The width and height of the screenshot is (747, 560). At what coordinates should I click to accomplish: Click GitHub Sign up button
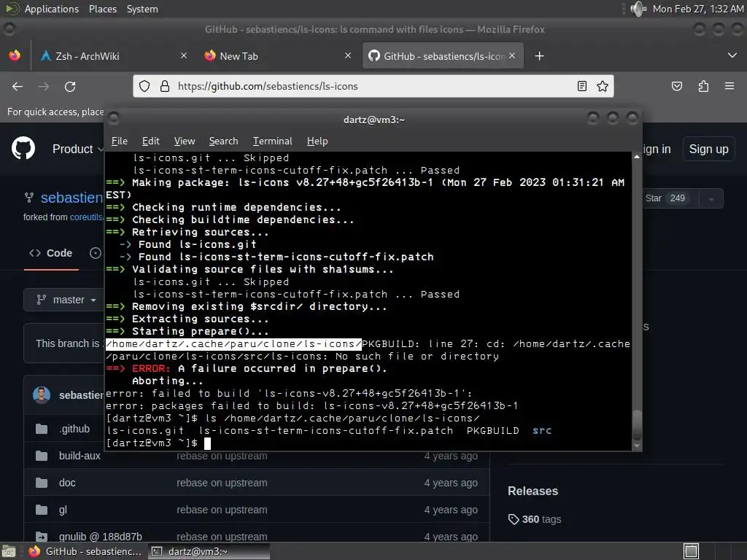click(x=708, y=149)
